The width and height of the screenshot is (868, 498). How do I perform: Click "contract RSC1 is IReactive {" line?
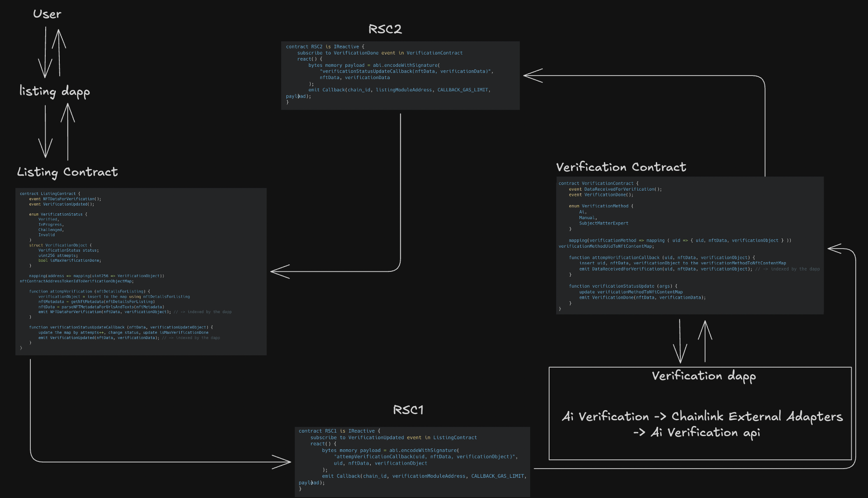(340, 431)
